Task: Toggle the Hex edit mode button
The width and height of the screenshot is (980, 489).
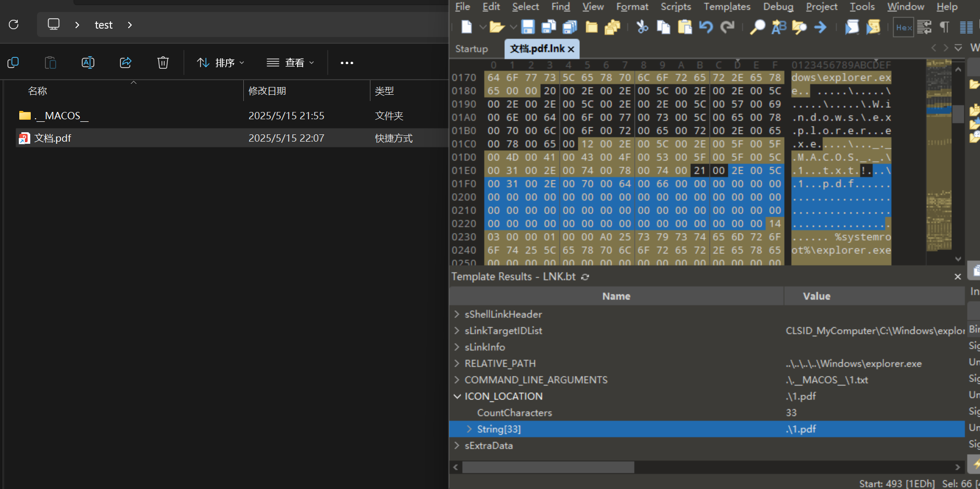Action: tap(904, 27)
